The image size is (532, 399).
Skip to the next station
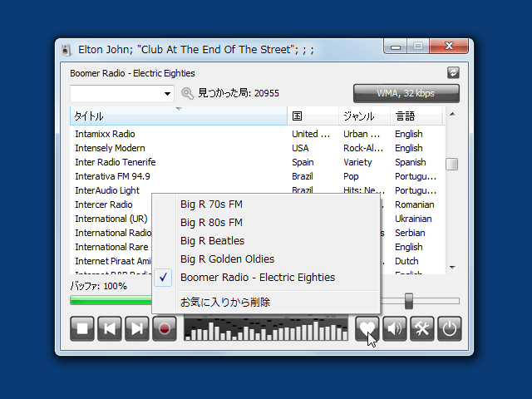137,328
